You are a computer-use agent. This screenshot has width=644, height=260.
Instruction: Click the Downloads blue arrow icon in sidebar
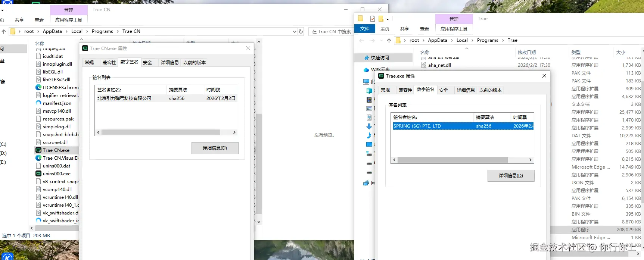click(x=369, y=126)
